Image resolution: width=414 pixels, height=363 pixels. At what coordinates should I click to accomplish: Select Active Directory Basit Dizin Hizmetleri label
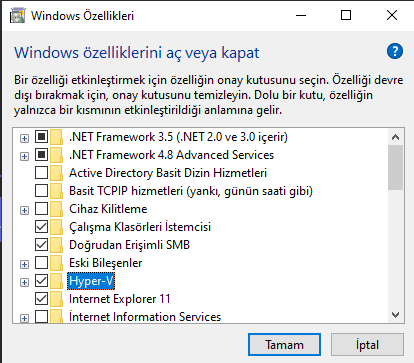tap(168, 173)
